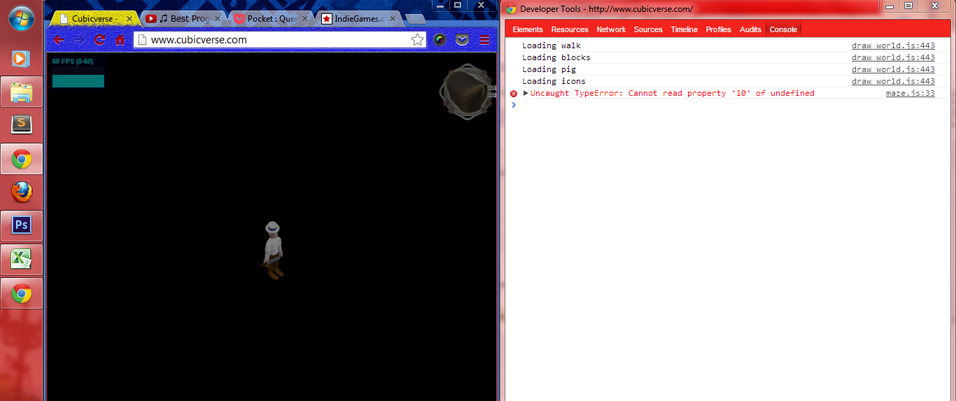Open Photoshop from the taskbar
The image size is (956, 401).
(x=21, y=225)
